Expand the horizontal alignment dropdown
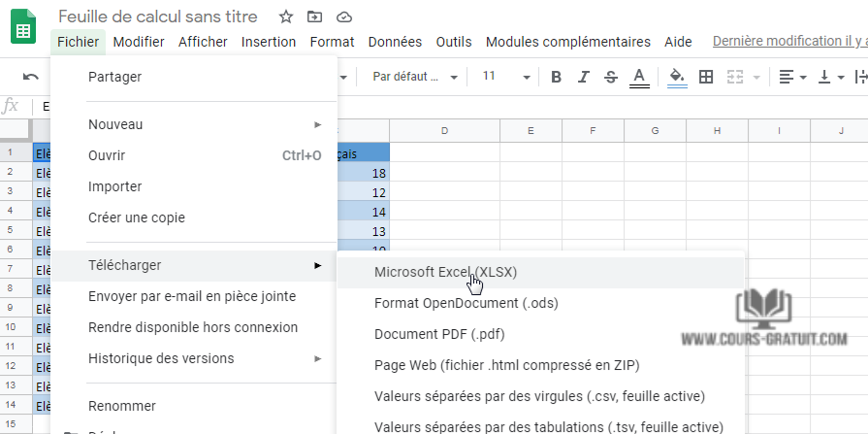 (792, 77)
